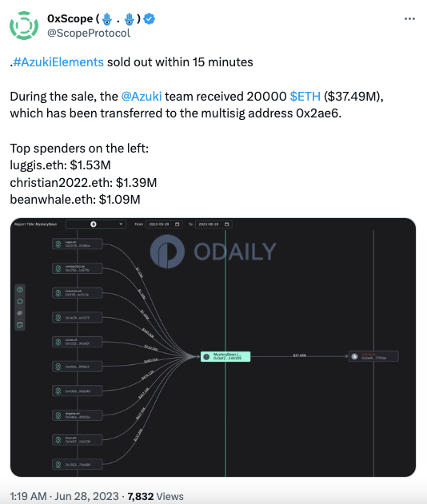427x504 pixels.
Task: Select the 0x2ae6 multisig destination node
Action: (373, 356)
